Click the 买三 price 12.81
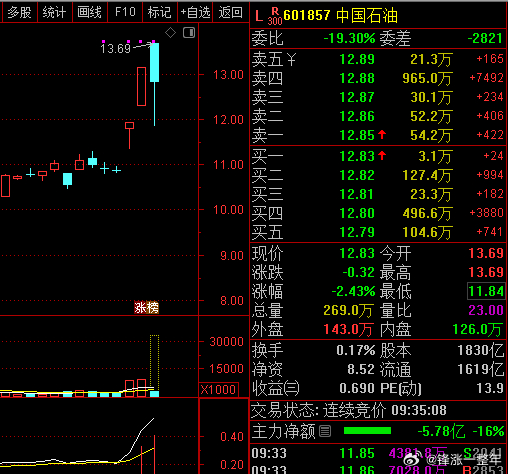 (357, 194)
